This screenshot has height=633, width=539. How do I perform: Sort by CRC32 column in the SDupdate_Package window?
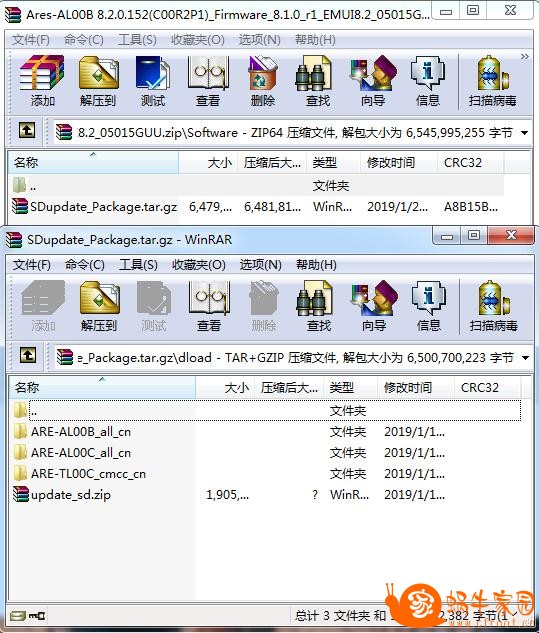(487, 388)
